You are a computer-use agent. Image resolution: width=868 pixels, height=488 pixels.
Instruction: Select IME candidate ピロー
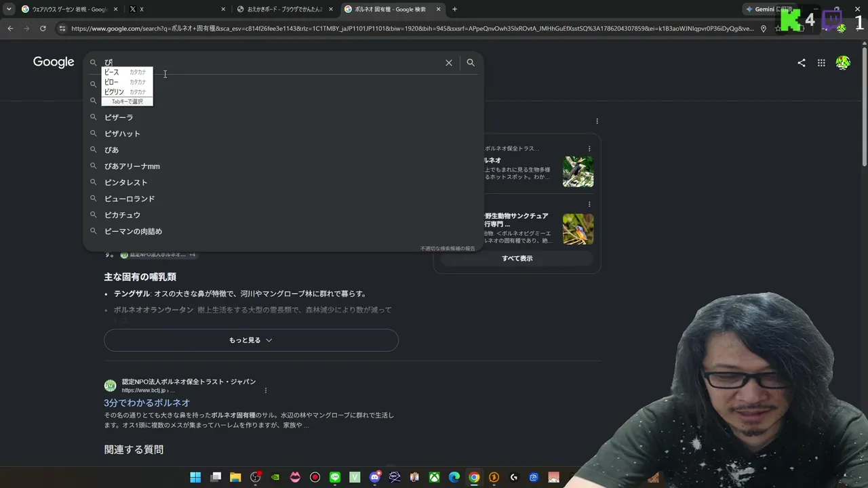[127, 82]
